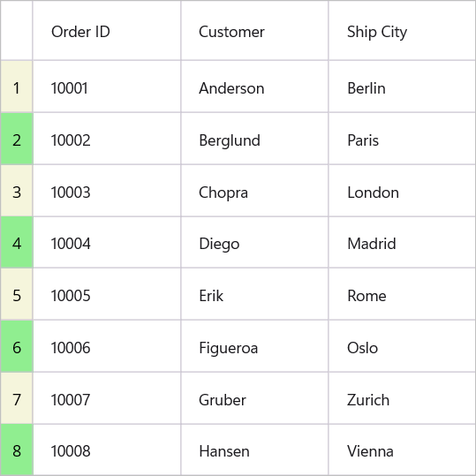Click the Order ID column header

(x=107, y=30)
